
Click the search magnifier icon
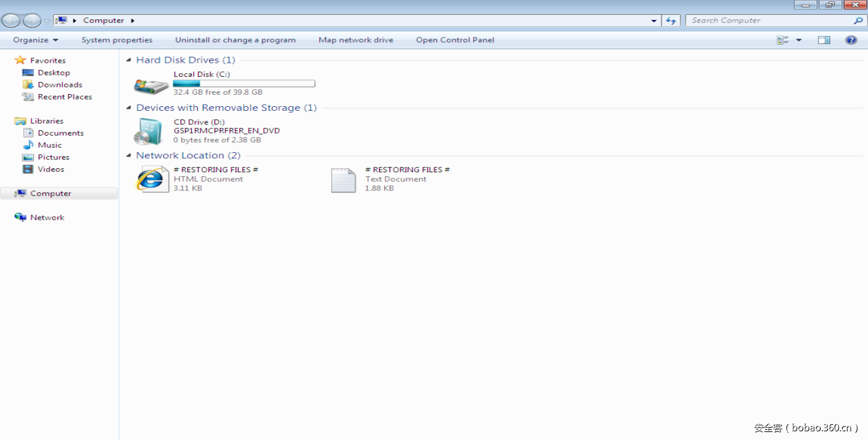(858, 21)
